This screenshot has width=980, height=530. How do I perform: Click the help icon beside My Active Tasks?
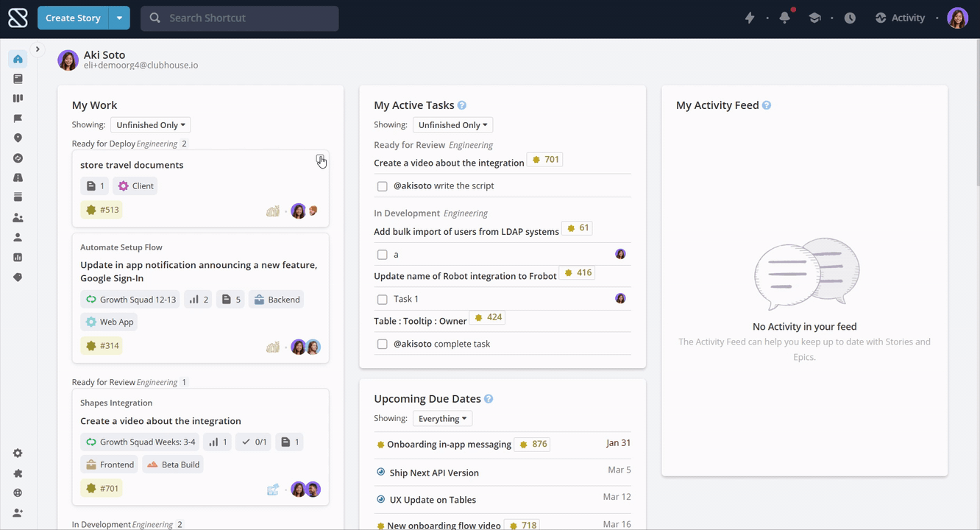[x=461, y=105]
